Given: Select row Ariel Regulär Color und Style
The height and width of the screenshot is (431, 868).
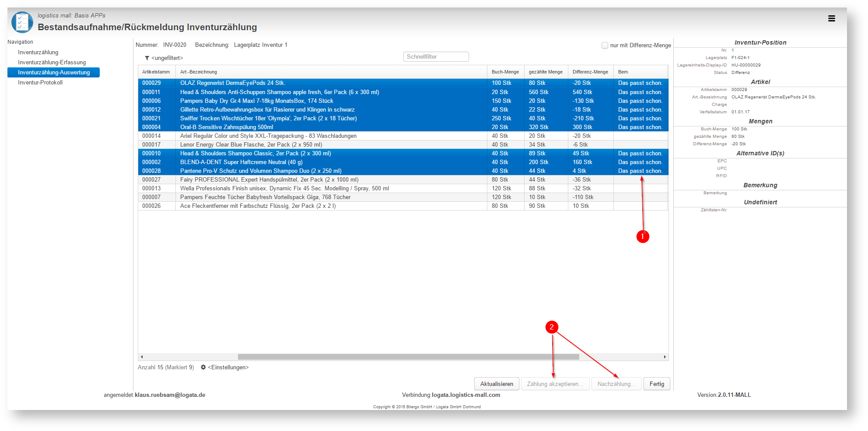Looking at the screenshot, I should [x=403, y=136].
